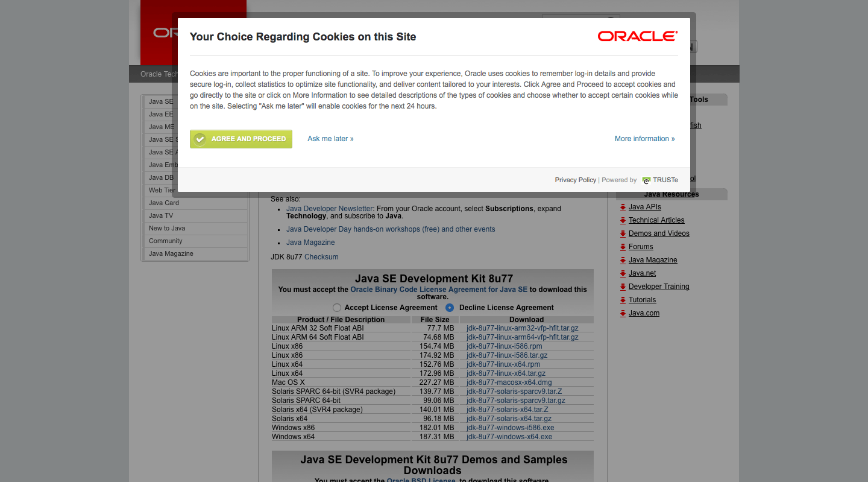Open Java ME in the left sidebar menu

click(160, 127)
